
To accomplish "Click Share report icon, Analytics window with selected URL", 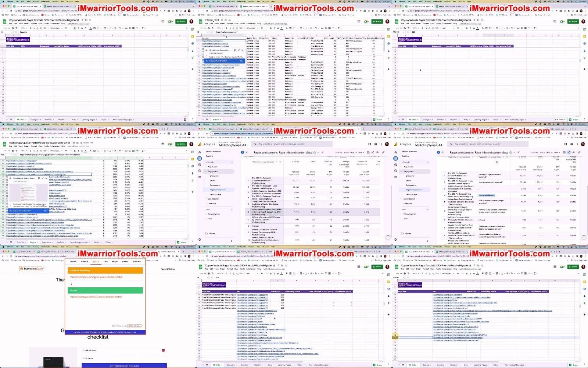I will pyautogui.click(x=372, y=152).
